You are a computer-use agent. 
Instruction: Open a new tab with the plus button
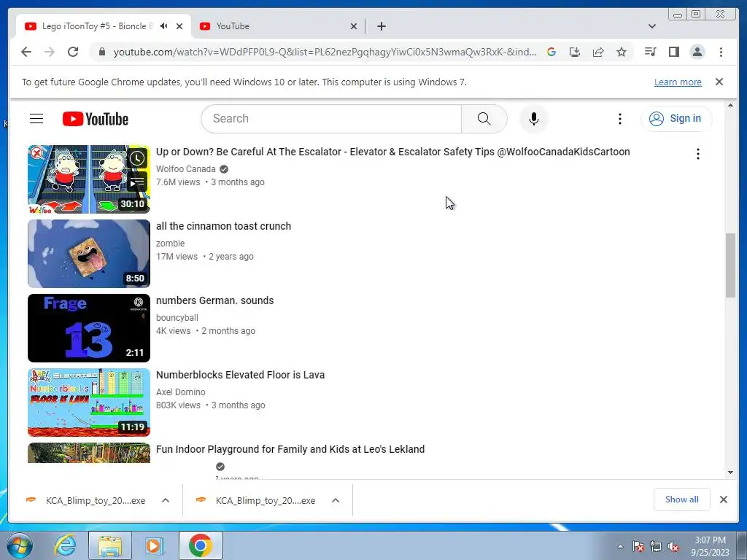pyautogui.click(x=381, y=26)
